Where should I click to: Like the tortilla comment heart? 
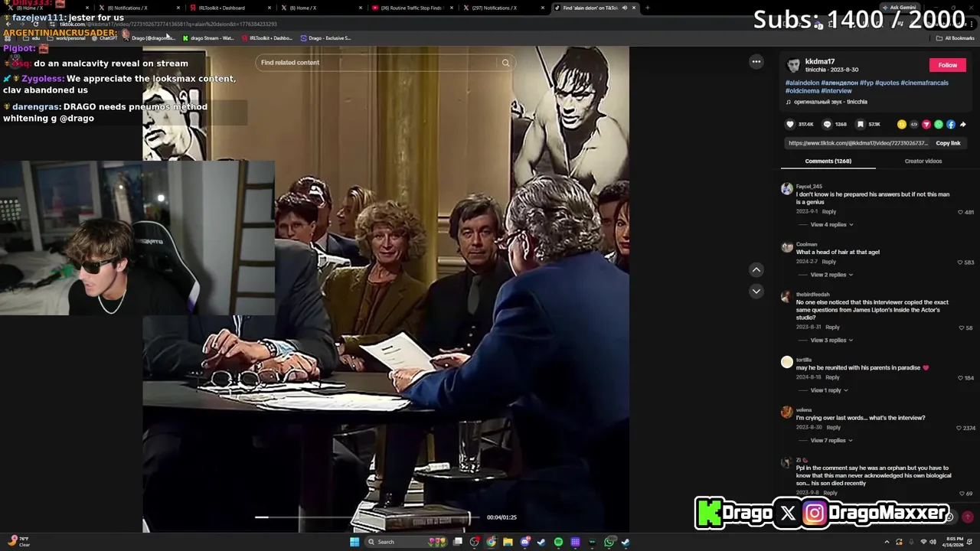pos(960,378)
